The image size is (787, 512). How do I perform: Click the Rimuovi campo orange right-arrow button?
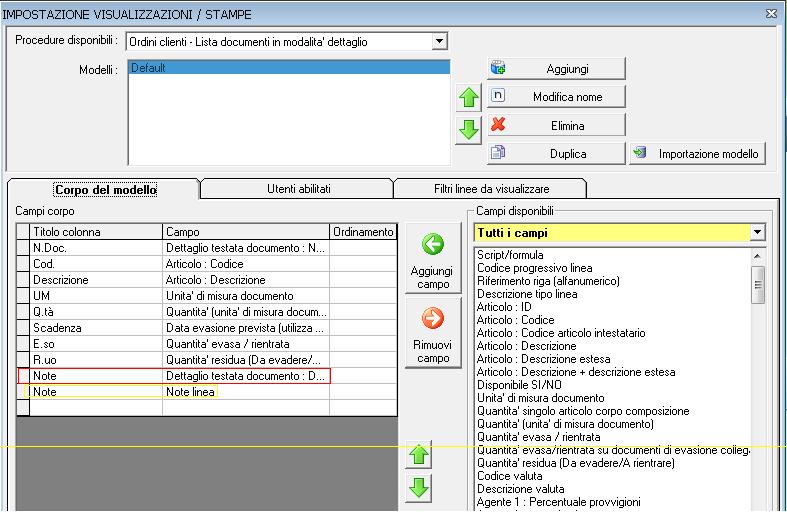433,333
